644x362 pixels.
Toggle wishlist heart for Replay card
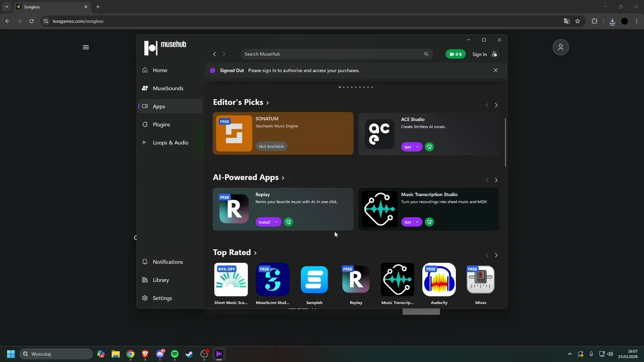tap(288, 222)
